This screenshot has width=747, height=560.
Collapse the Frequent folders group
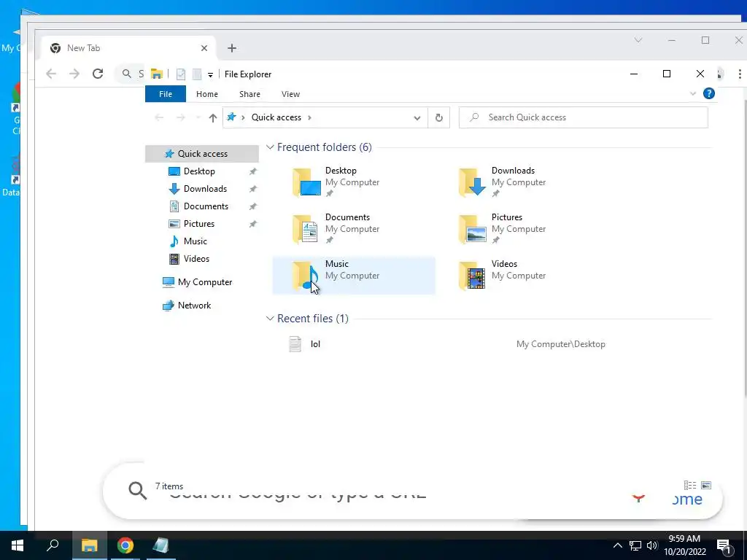pos(270,147)
